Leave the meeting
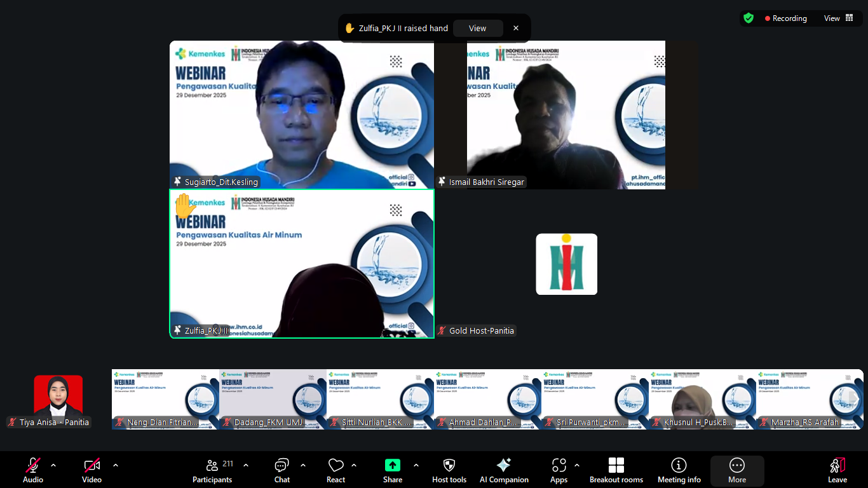 point(837,471)
